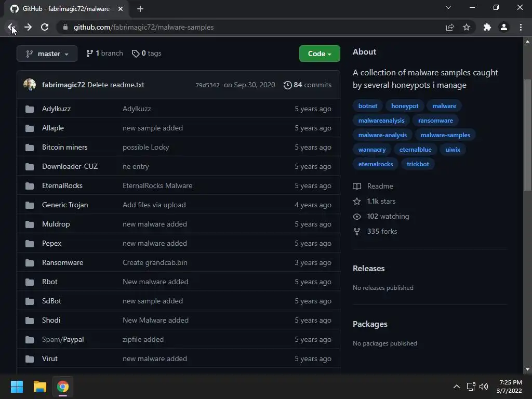This screenshot has width=532, height=399.
Task: Open the Ransomware folder
Action: pyautogui.click(x=63, y=262)
